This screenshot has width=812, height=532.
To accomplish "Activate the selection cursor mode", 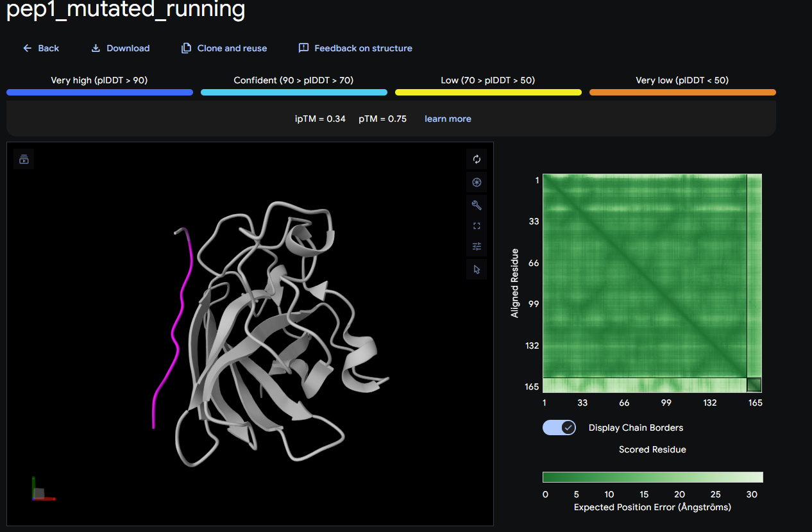I will [x=477, y=269].
